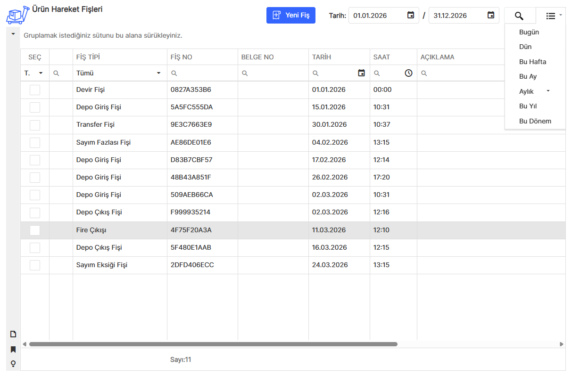Click the lightbulb icon in left sidebar
This screenshot has height=392, width=572.
[x=13, y=364]
